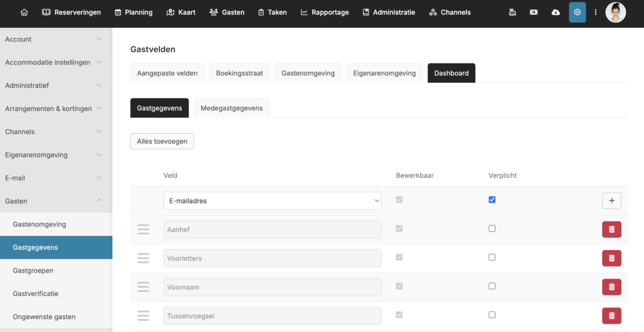644x332 pixels.
Task: Click the money banknote icon
Action: coord(534,12)
